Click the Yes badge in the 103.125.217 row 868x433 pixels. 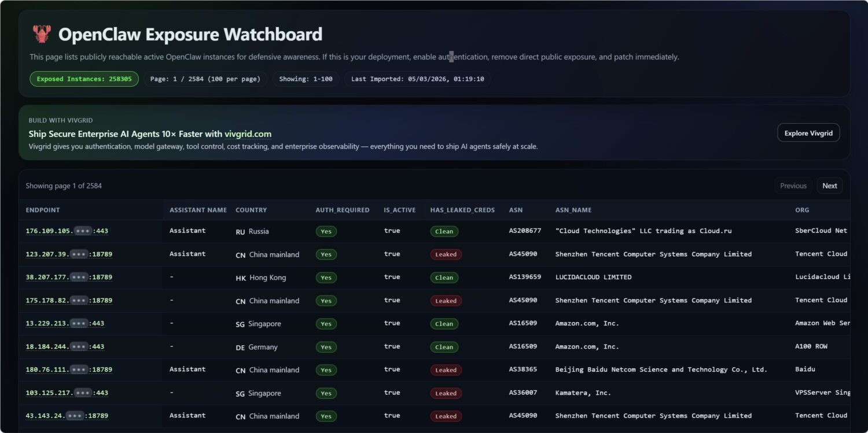tap(326, 393)
